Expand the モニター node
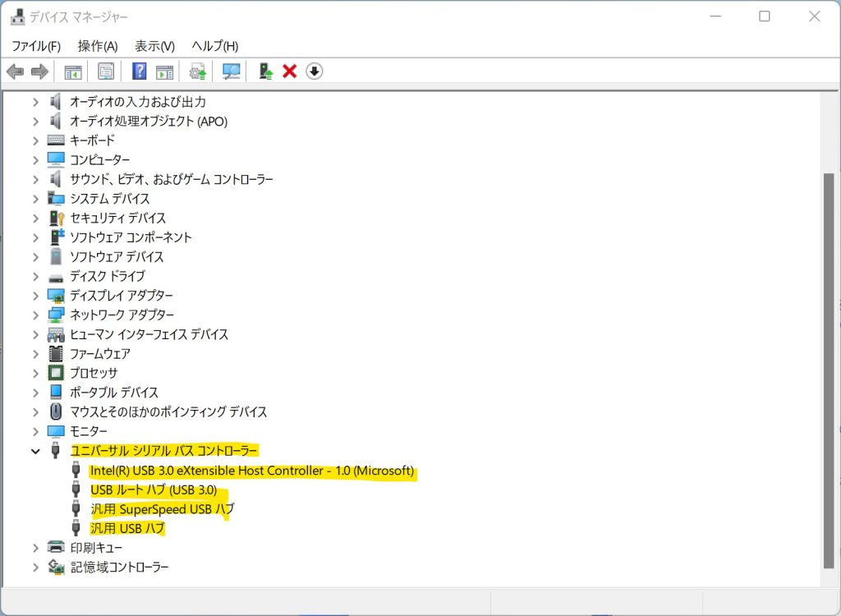 click(35, 431)
